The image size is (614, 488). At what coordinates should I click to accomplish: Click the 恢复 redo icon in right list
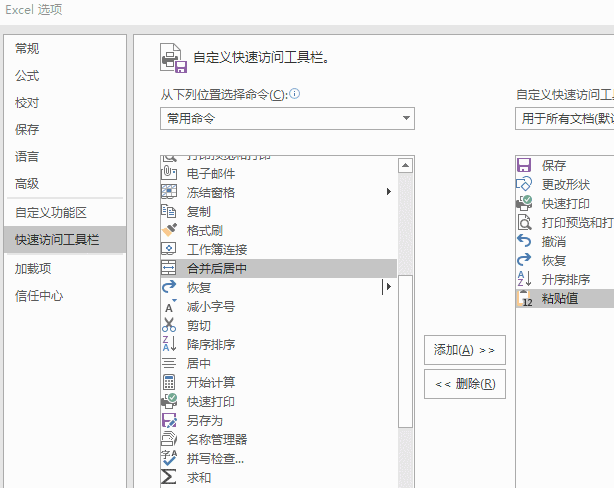tap(524, 260)
